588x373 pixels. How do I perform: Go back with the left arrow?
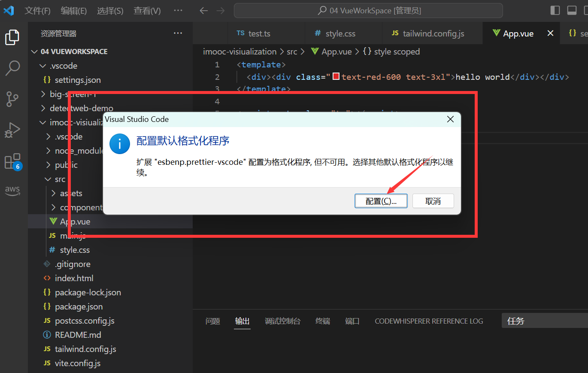pos(204,11)
